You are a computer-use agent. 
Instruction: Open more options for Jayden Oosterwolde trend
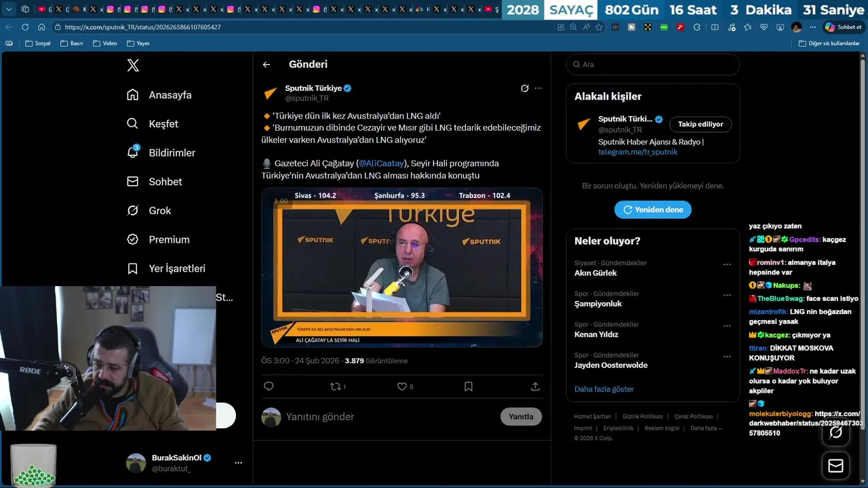[727, 356]
